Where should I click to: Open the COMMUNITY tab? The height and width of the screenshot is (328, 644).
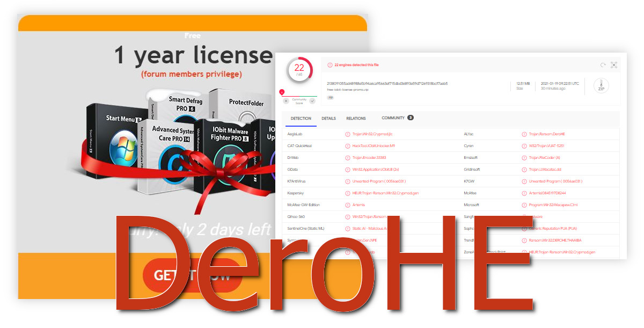[397, 118]
